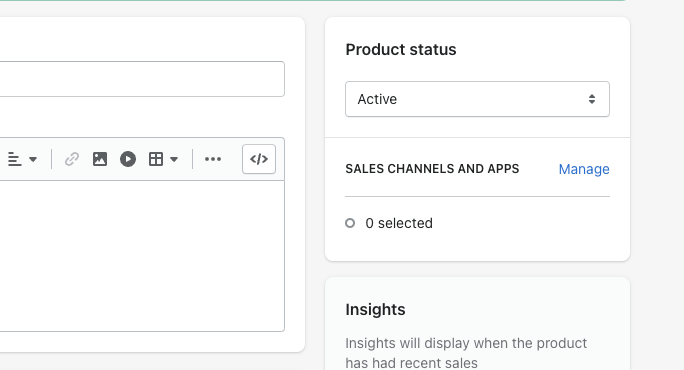The image size is (684, 370).
Task: Open the text alignment options
Action: pyautogui.click(x=22, y=159)
